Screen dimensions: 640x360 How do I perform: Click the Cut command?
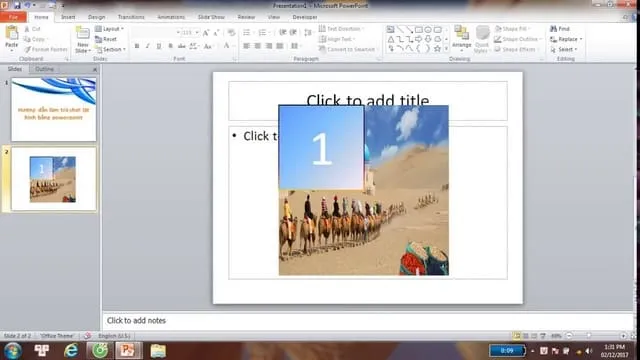(32, 29)
